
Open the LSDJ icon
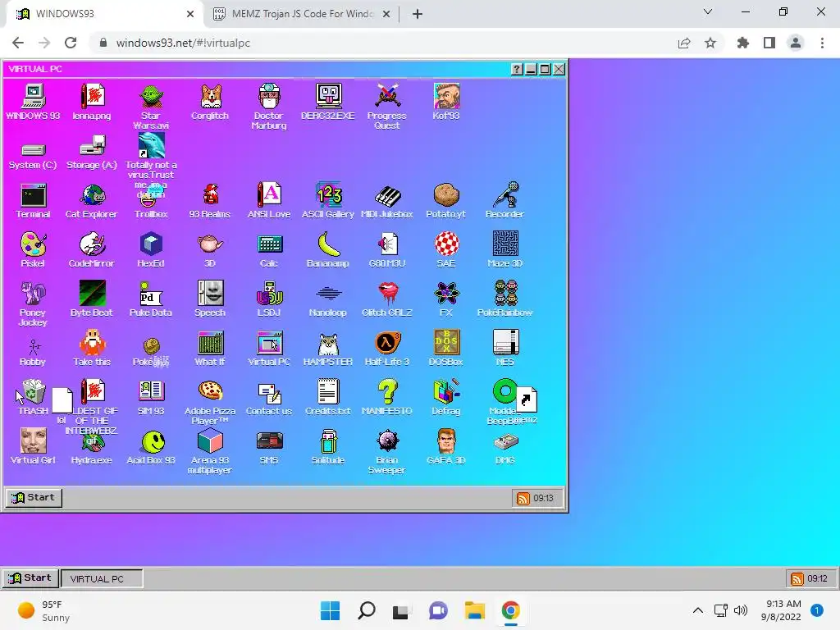coord(269,294)
